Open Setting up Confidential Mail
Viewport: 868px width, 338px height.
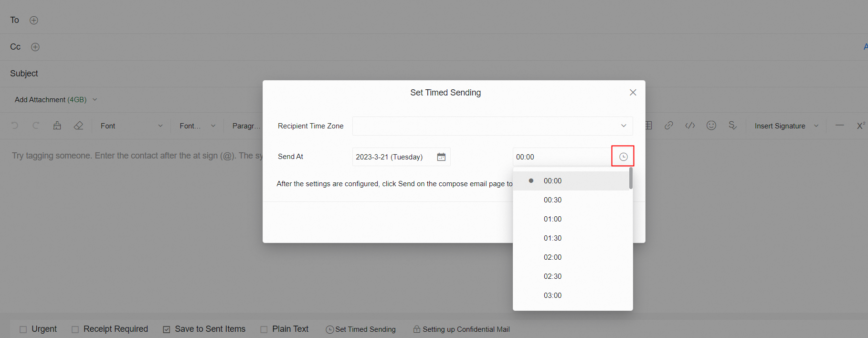pos(461,329)
